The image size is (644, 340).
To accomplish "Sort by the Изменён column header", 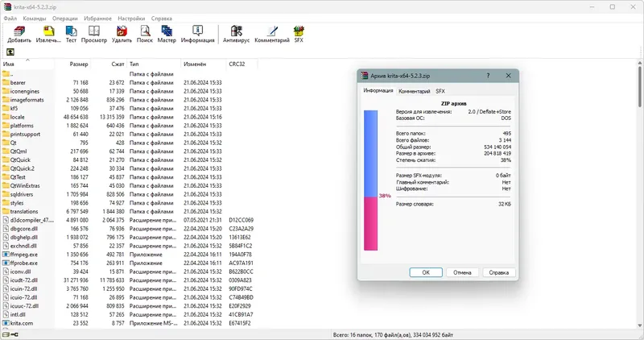I will [204, 64].
